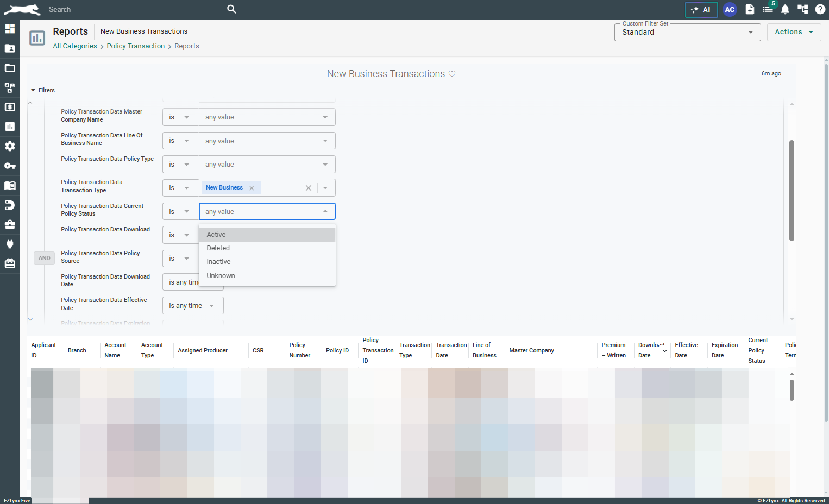The image size is (829, 504).
Task: Open the briefcase icon in sidebar
Action: coord(10,224)
